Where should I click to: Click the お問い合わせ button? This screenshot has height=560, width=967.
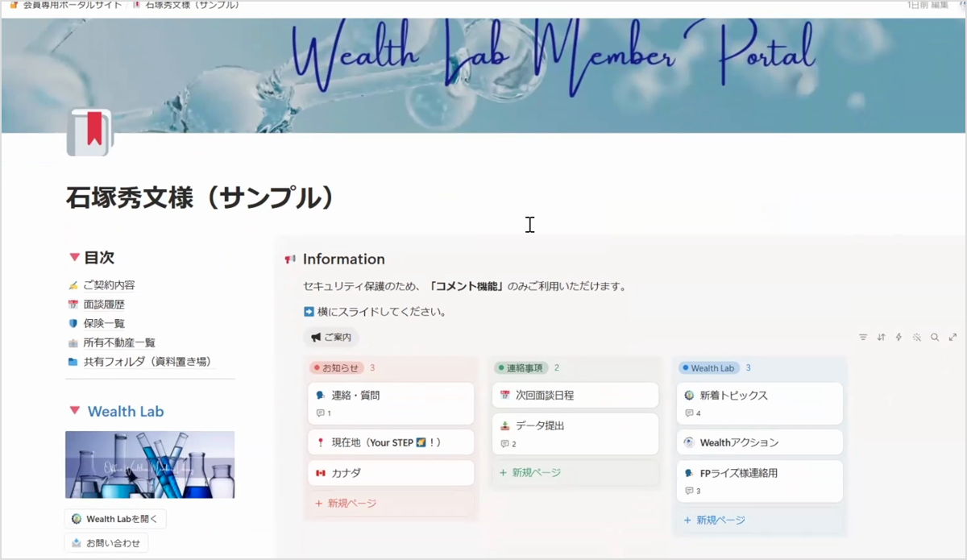click(106, 543)
